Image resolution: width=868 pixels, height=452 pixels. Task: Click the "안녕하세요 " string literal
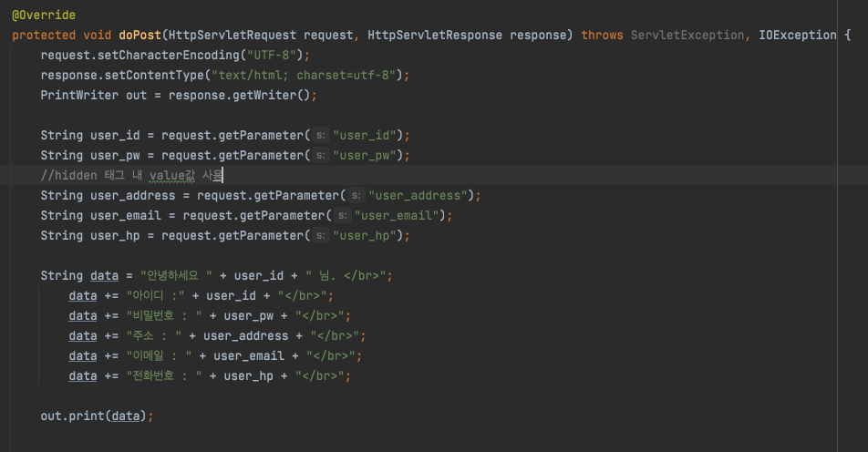click(x=176, y=275)
